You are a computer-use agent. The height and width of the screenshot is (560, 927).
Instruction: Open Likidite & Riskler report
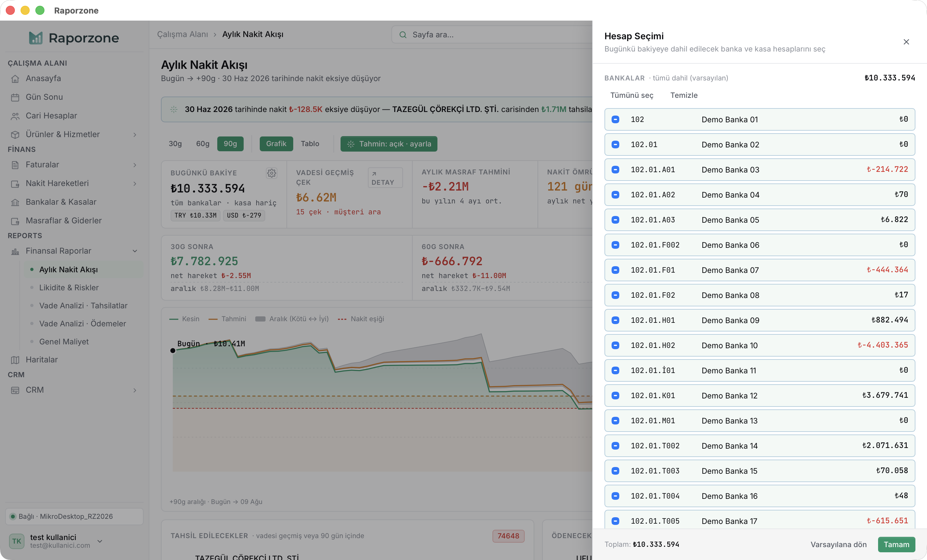click(69, 288)
